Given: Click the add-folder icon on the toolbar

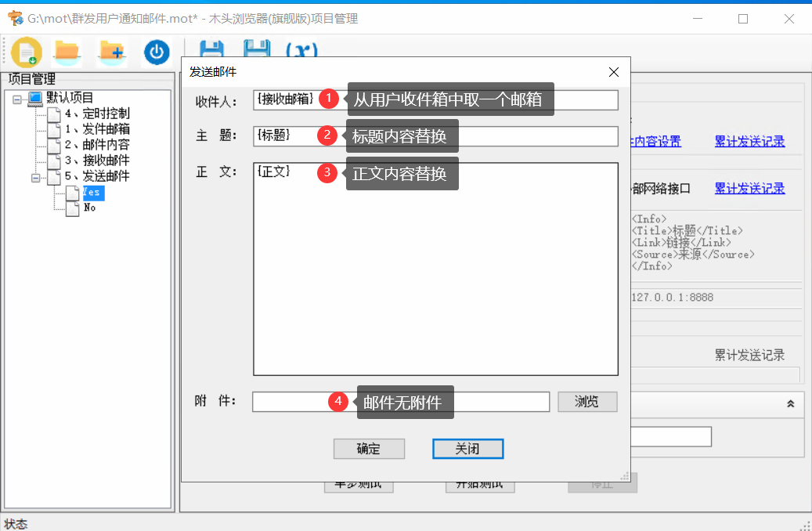Looking at the screenshot, I should (112, 52).
